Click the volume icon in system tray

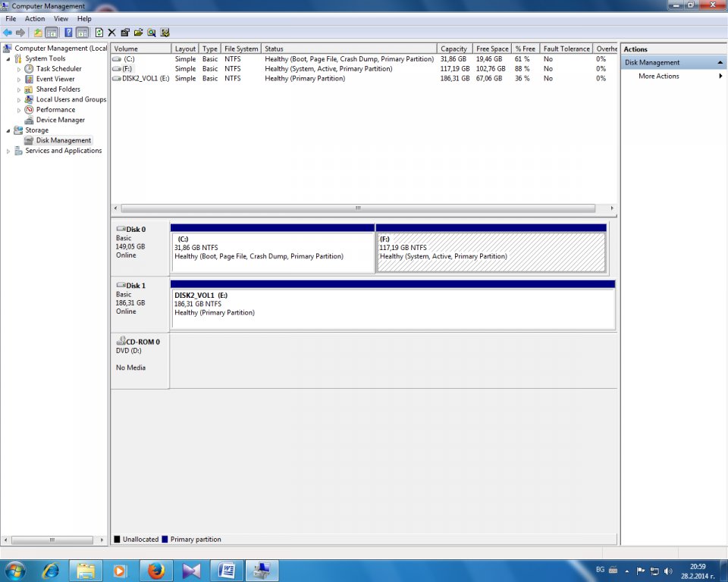pyautogui.click(x=668, y=571)
